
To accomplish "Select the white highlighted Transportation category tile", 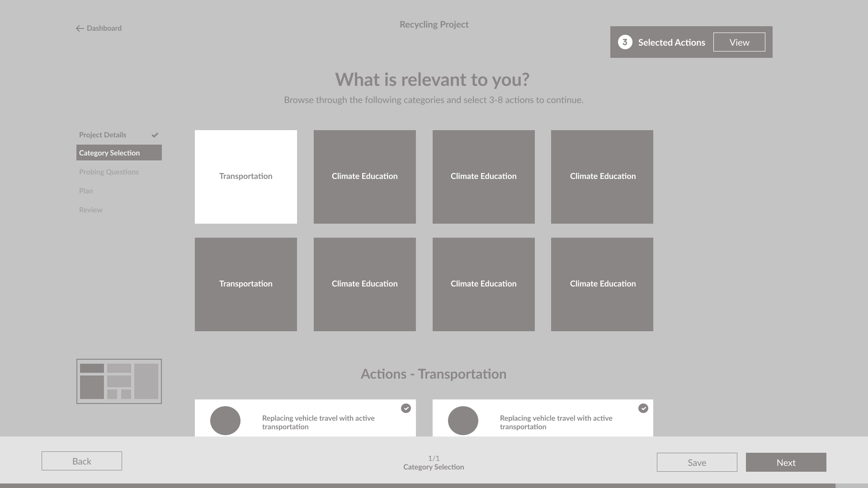I will click(x=246, y=177).
